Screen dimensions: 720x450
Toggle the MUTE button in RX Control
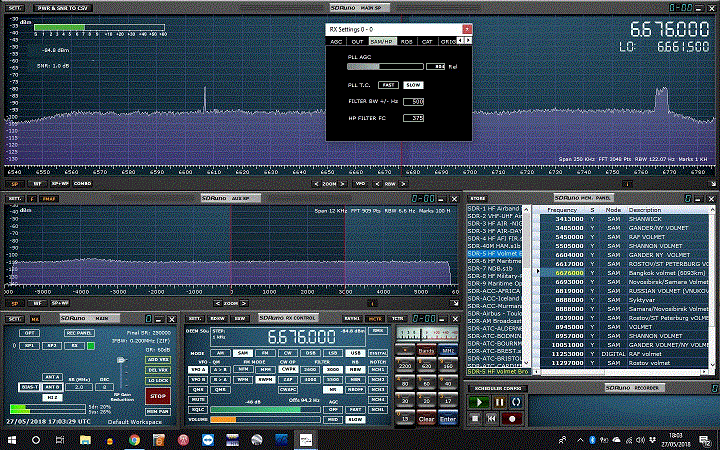point(197,399)
